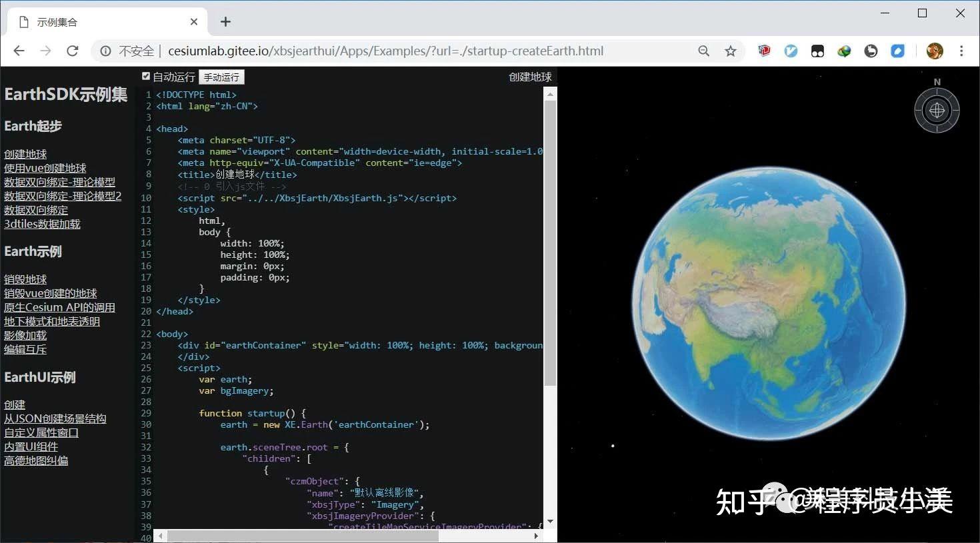The width and height of the screenshot is (980, 543).
Task: Click the compass widget on the 3D globe
Action: coord(937,110)
